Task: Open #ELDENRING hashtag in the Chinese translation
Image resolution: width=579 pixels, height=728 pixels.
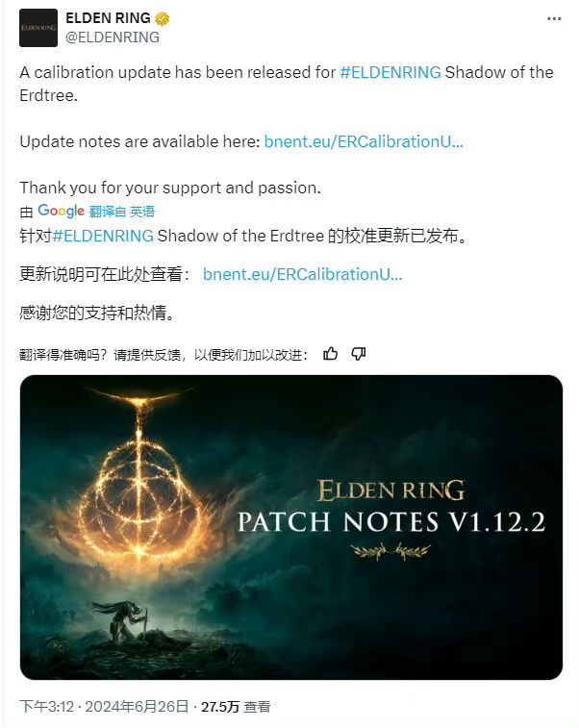Action: pyautogui.click(x=103, y=236)
